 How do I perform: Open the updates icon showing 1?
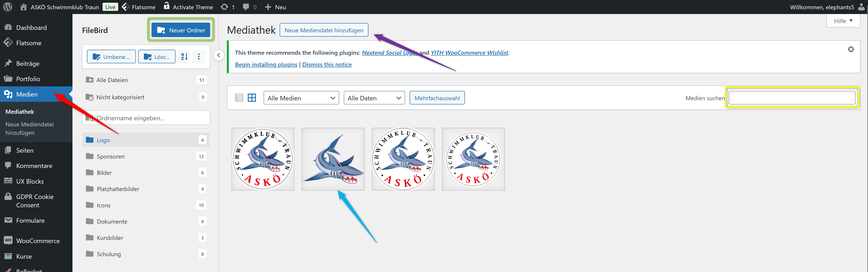pos(228,7)
